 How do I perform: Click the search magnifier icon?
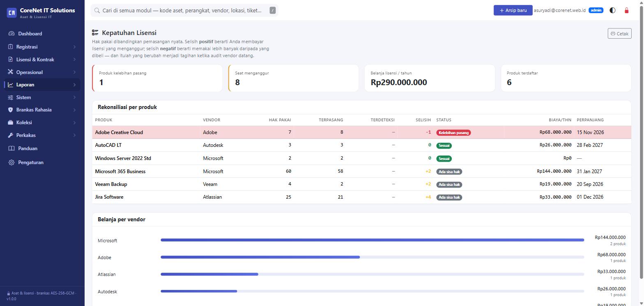pos(97,11)
